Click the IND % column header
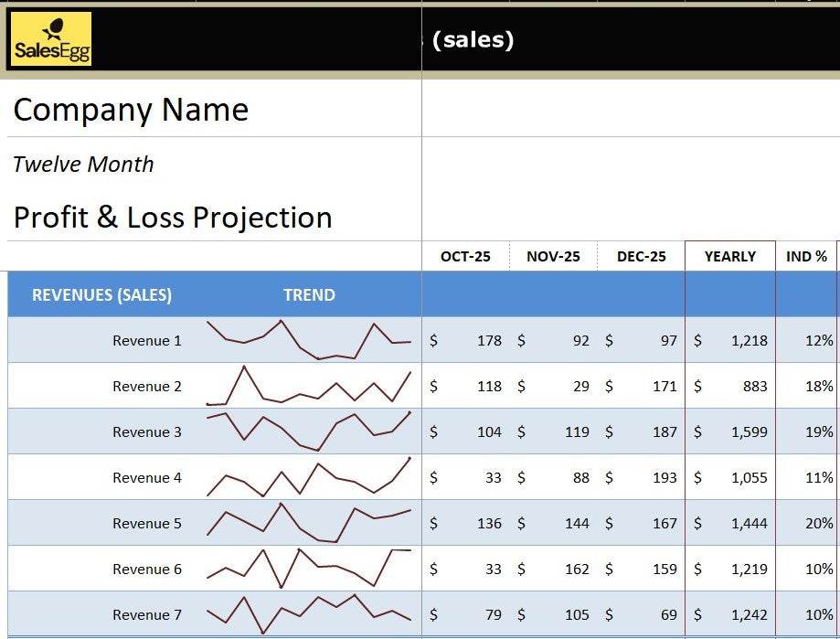 tap(806, 256)
